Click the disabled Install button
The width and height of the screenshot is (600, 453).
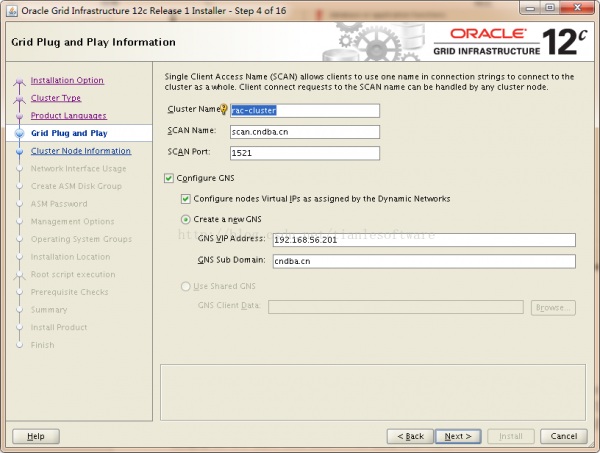coord(510,436)
